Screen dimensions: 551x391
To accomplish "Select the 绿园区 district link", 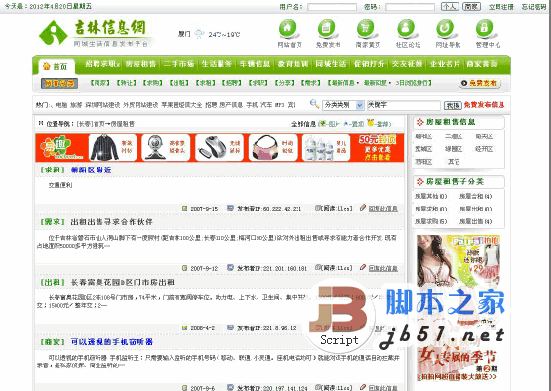I will [x=453, y=149].
